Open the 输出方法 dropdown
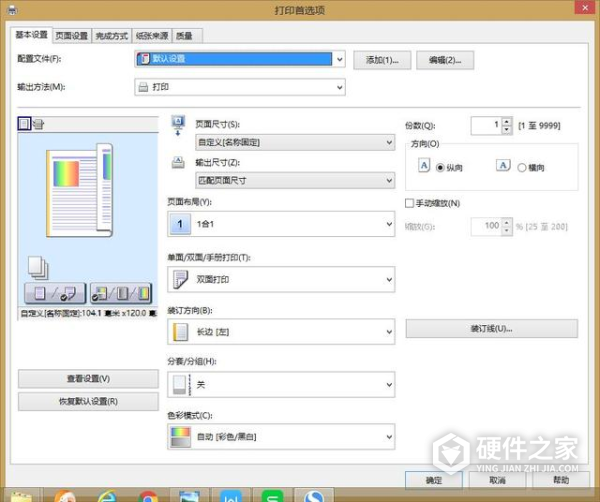This screenshot has width=600, height=502. coord(240,88)
